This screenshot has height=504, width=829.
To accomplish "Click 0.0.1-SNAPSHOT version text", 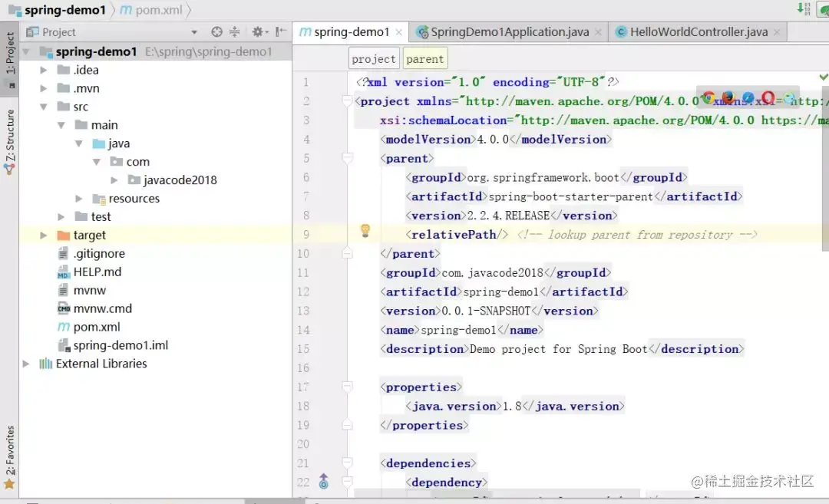I will pos(486,311).
